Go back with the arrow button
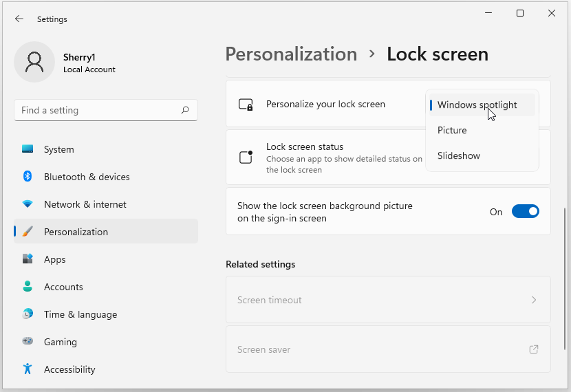Image resolution: width=571 pixels, height=392 pixels. click(x=19, y=19)
